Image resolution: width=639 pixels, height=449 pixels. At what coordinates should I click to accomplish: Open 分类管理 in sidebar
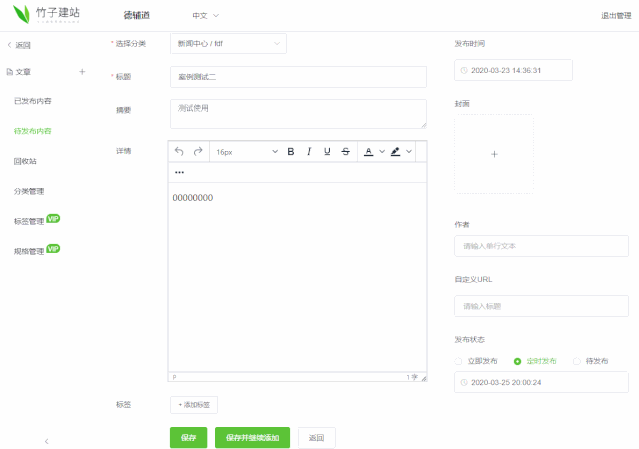pos(29,191)
